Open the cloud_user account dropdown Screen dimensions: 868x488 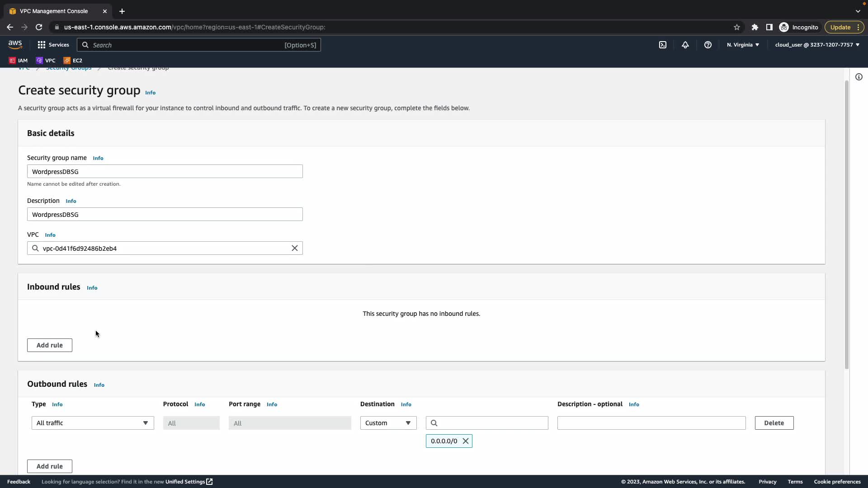pyautogui.click(x=817, y=45)
